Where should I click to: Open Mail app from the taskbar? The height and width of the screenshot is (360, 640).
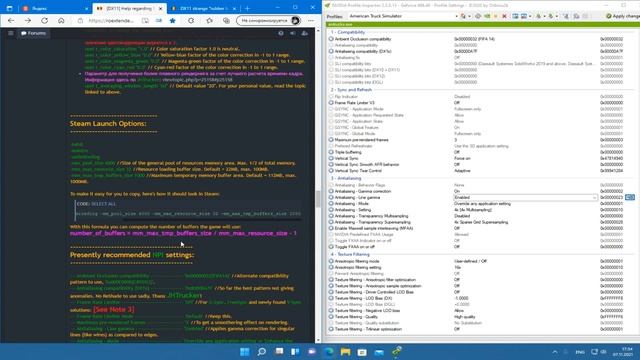click(379, 352)
